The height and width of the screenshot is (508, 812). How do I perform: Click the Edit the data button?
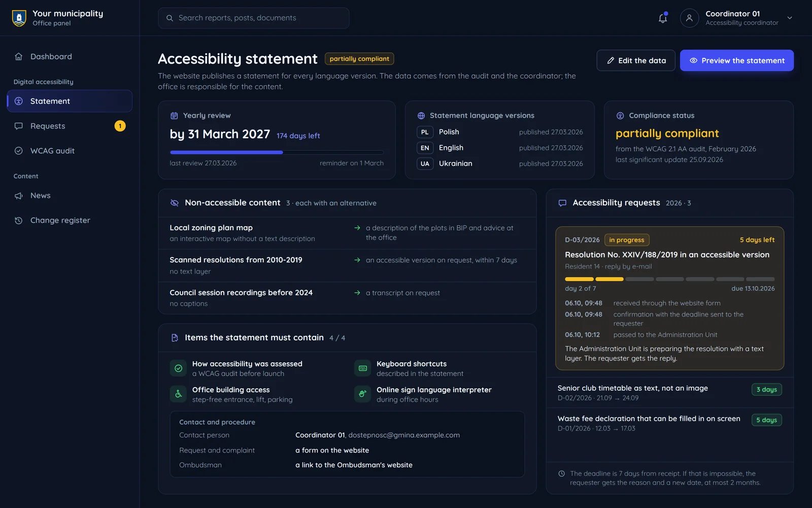tap(636, 60)
